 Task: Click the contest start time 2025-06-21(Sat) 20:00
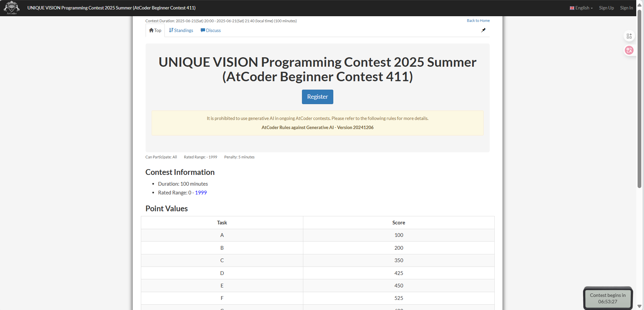point(195,21)
